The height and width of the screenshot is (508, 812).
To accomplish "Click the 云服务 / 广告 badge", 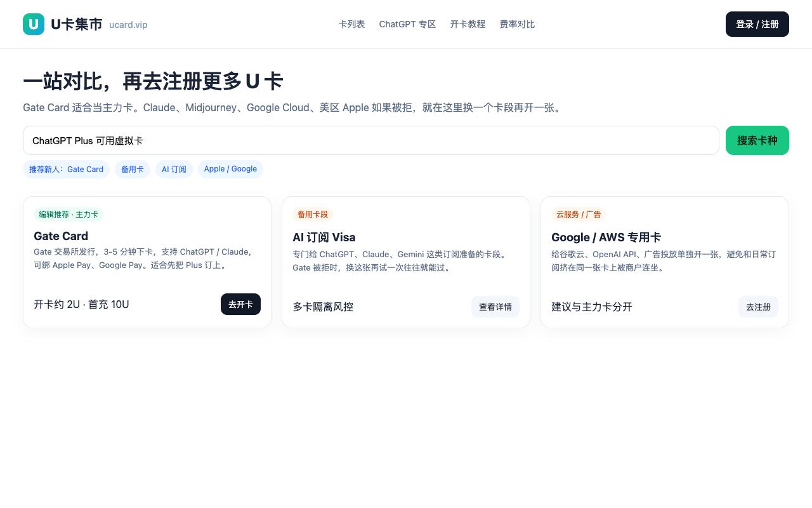I will pyautogui.click(x=579, y=215).
